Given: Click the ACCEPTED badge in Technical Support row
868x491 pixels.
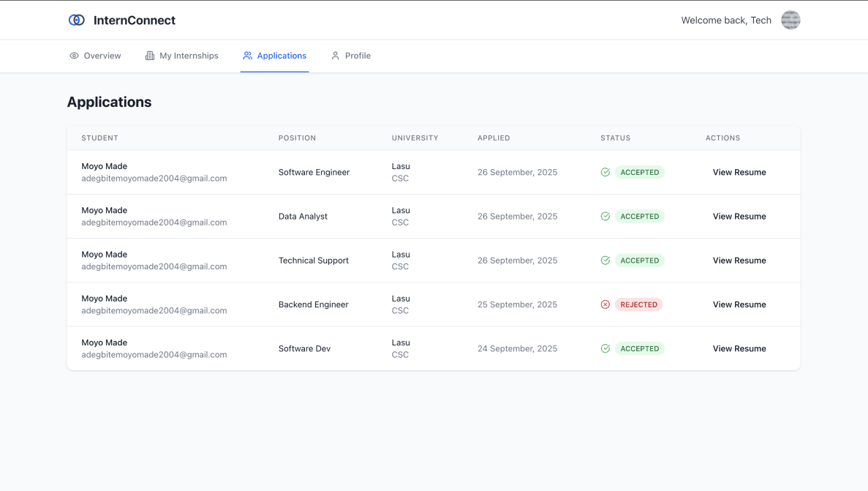Looking at the screenshot, I should tap(639, 261).
